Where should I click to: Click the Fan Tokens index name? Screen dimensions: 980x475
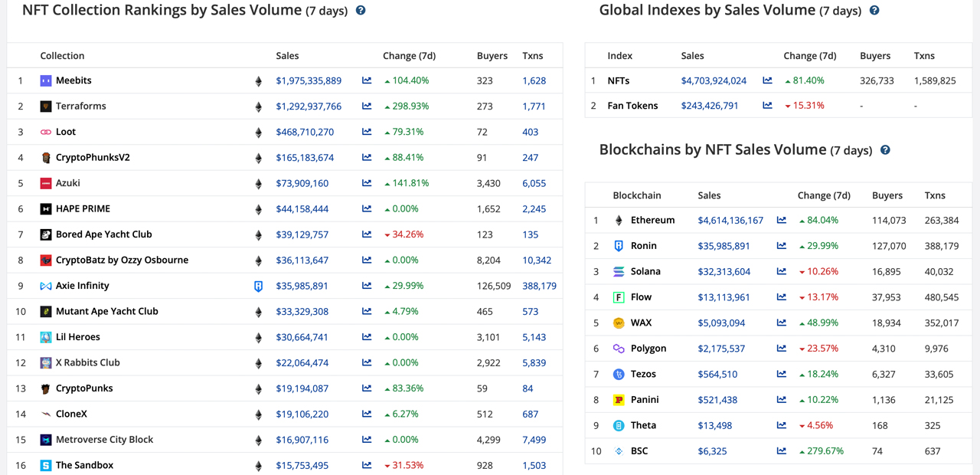tap(633, 106)
